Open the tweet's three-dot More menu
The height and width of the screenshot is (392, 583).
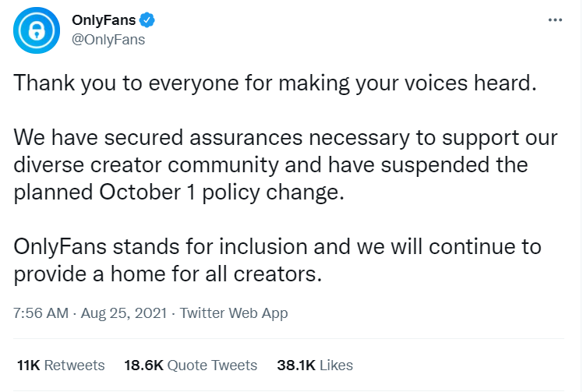pyautogui.click(x=555, y=20)
